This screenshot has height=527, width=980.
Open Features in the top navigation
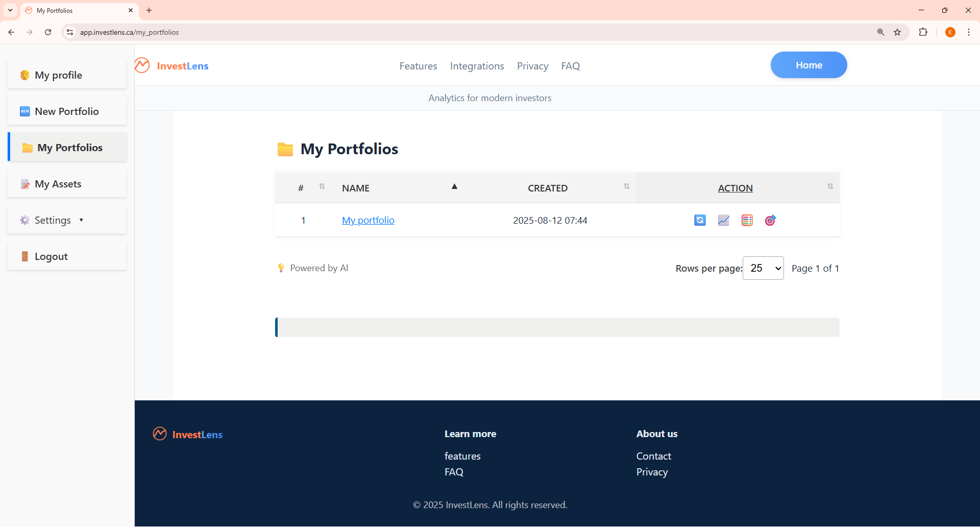pyautogui.click(x=418, y=66)
